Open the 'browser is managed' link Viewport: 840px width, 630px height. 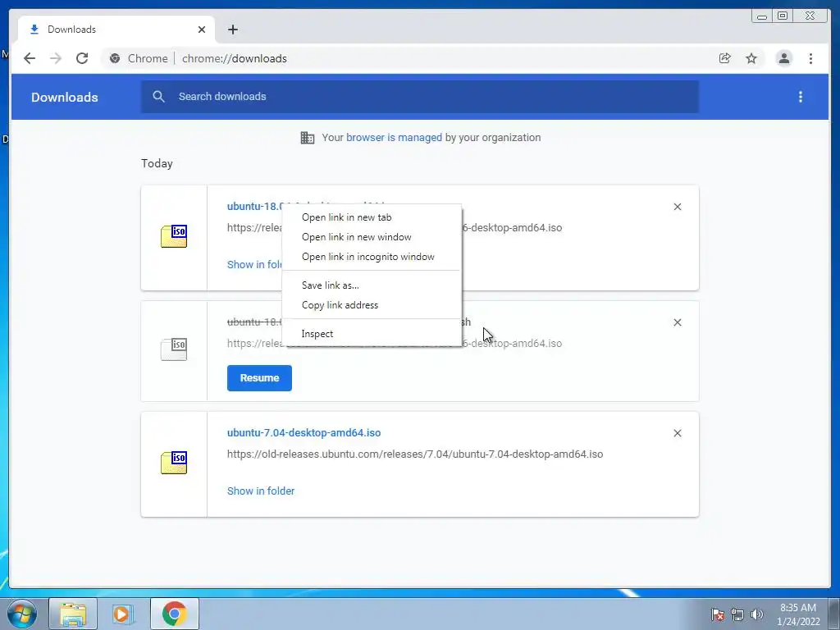[x=394, y=138]
